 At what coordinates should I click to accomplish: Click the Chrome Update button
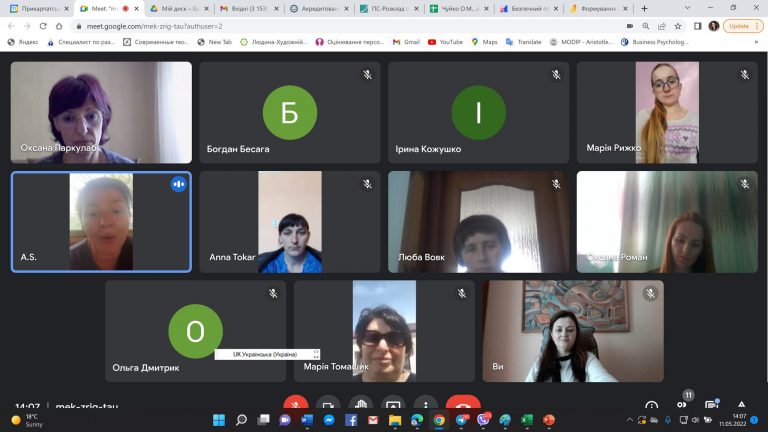(x=739, y=25)
